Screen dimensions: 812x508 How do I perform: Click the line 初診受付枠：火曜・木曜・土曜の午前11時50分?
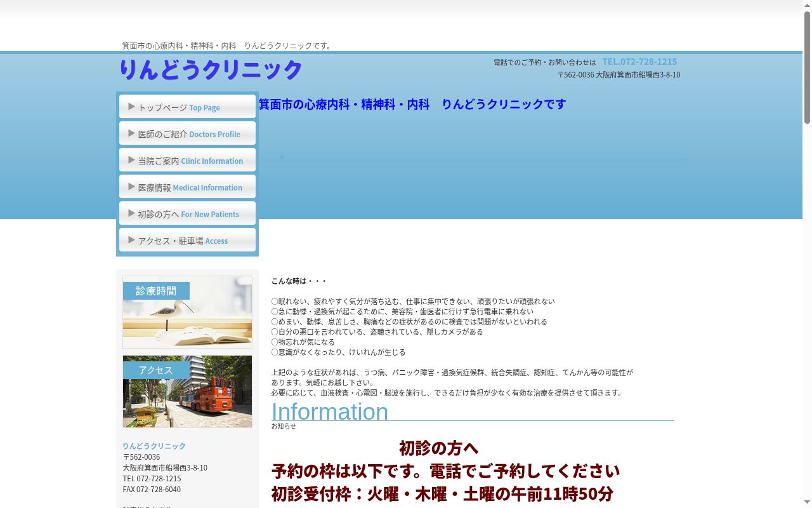point(443,494)
